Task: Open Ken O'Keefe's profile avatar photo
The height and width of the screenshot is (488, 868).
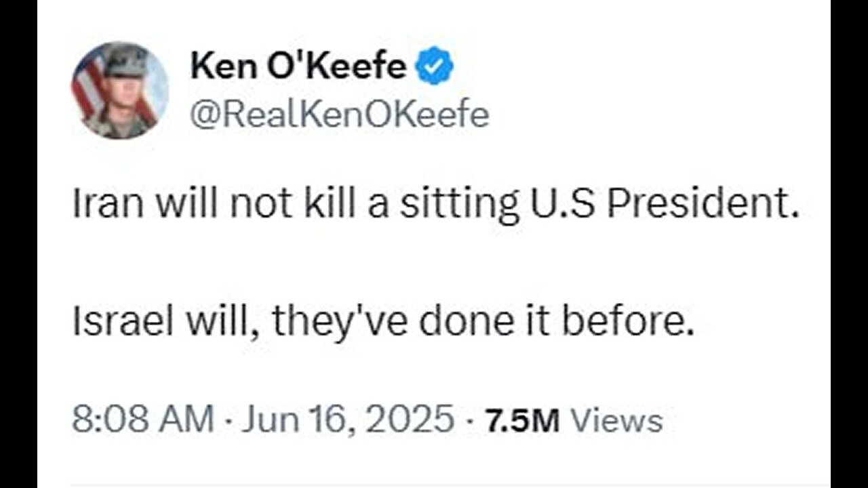Action: (x=120, y=90)
